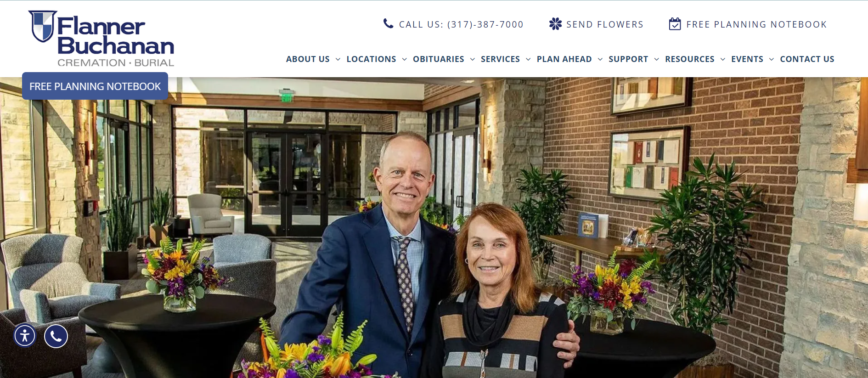
Task: Click the Call Us phone number link
Action: (x=461, y=24)
